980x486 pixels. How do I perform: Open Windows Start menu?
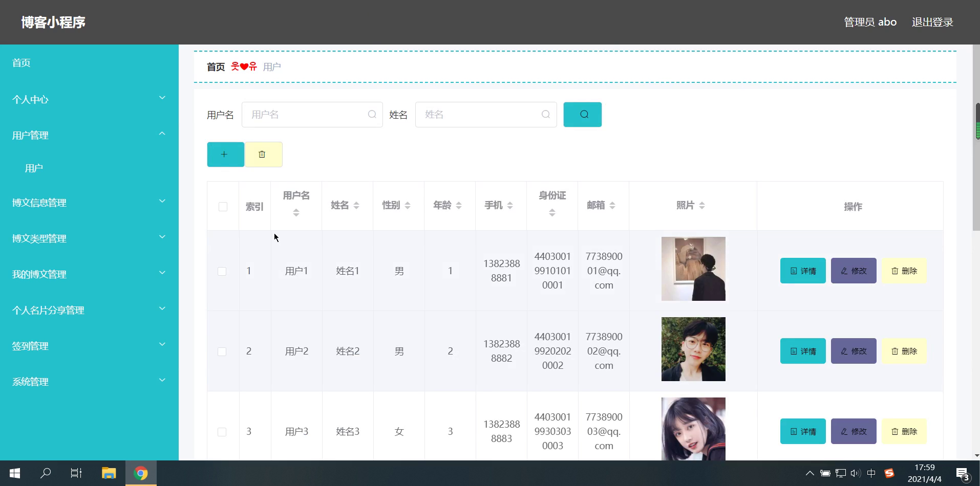point(15,473)
